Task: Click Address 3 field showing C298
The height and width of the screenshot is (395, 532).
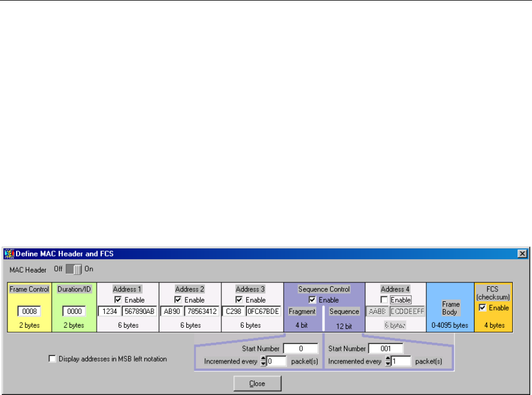Action: 234,311
